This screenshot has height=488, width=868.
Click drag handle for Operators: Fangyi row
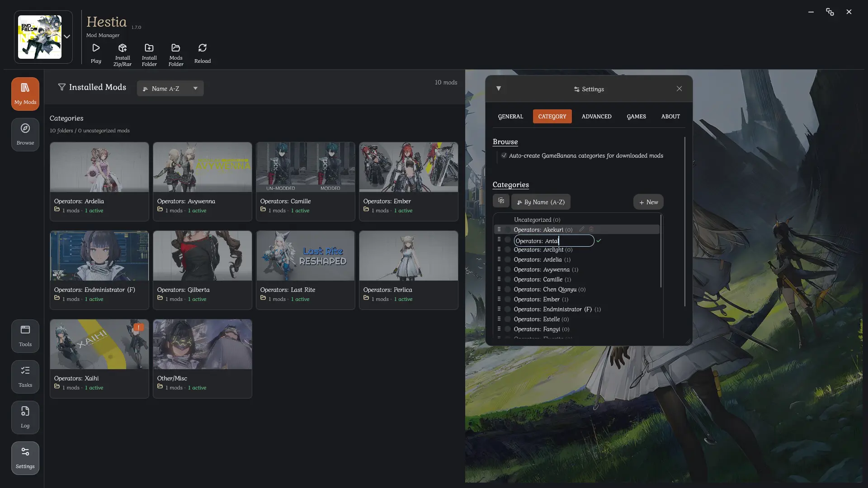[x=499, y=329]
